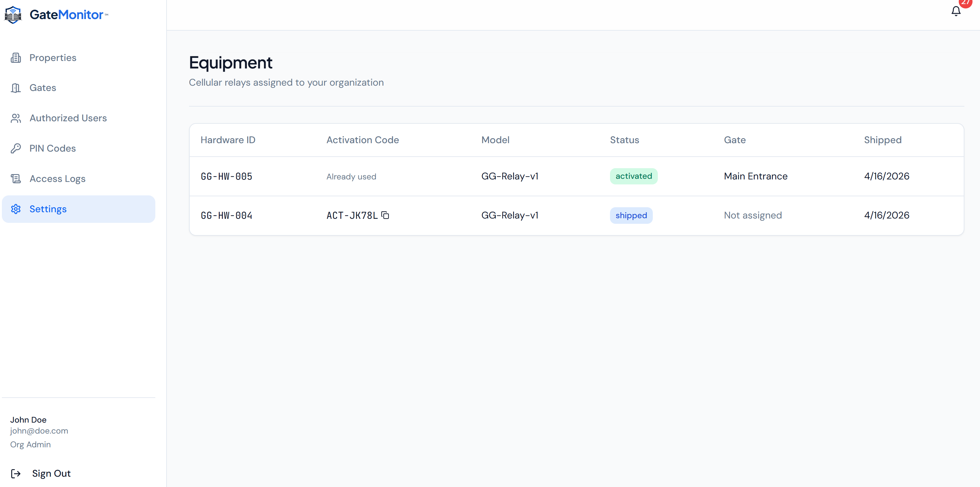Click the shipped status badge
This screenshot has width=980, height=487.
click(x=631, y=215)
